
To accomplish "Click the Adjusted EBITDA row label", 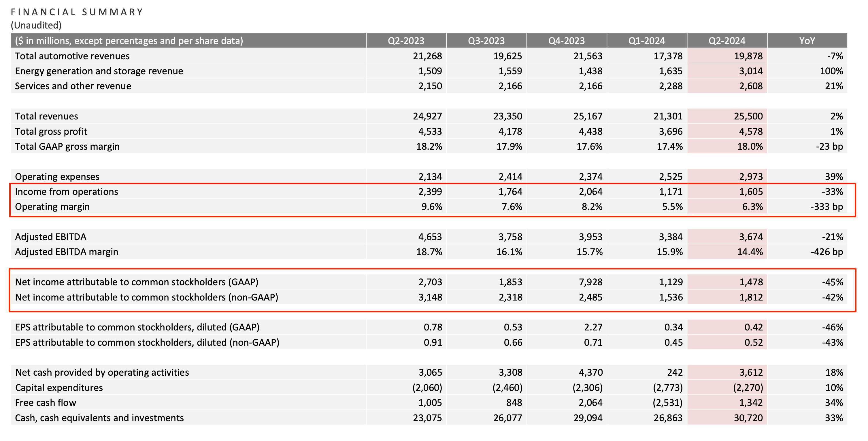I will point(50,237).
